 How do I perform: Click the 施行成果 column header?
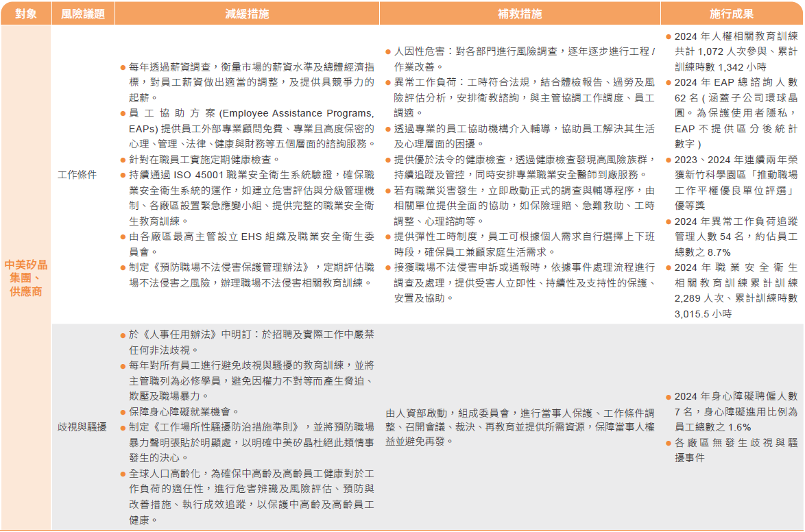tap(732, 14)
